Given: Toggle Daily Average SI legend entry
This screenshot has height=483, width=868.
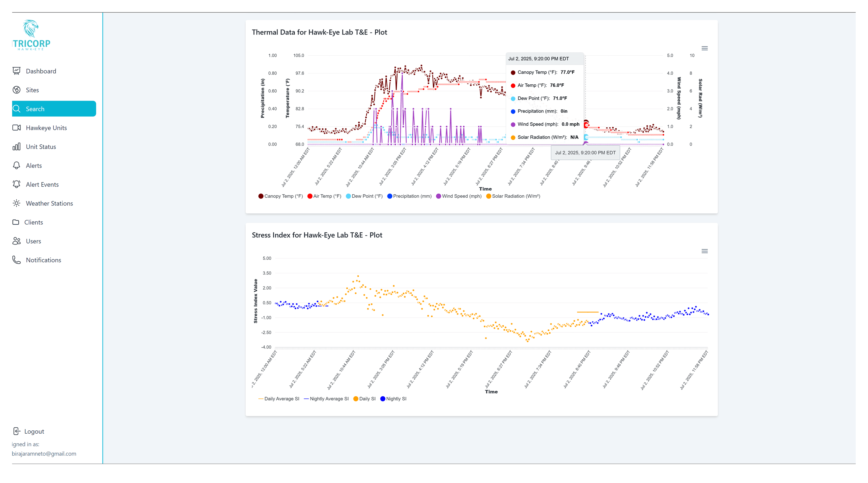Looking at the screenshot, I should click(281, 398).
